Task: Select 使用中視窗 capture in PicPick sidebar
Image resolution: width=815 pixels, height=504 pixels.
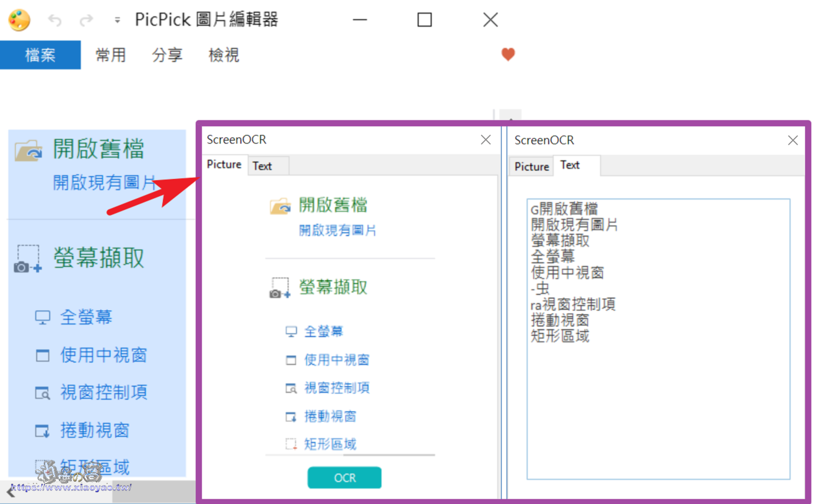Action: (103, 355)
